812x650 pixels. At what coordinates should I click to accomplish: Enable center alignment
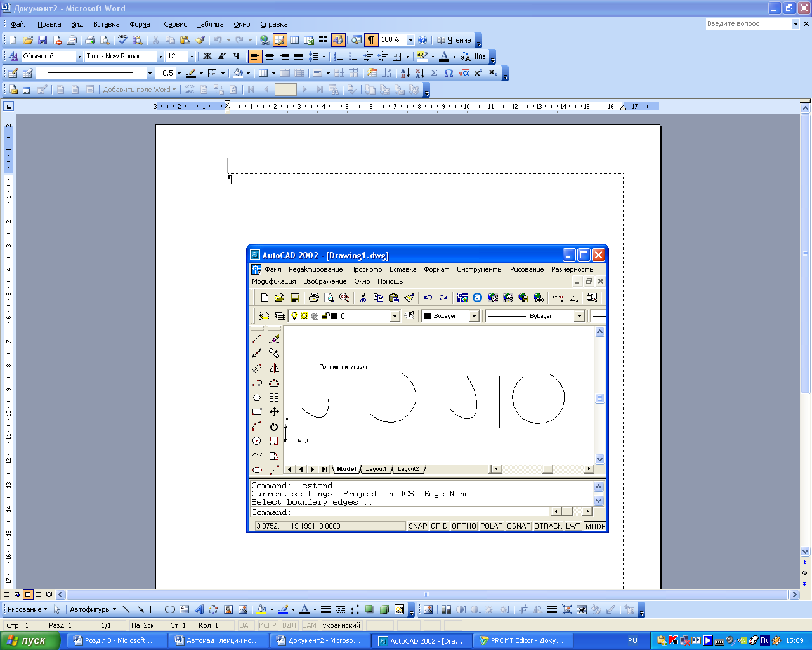pyautogui.click(x=270, y=56)
